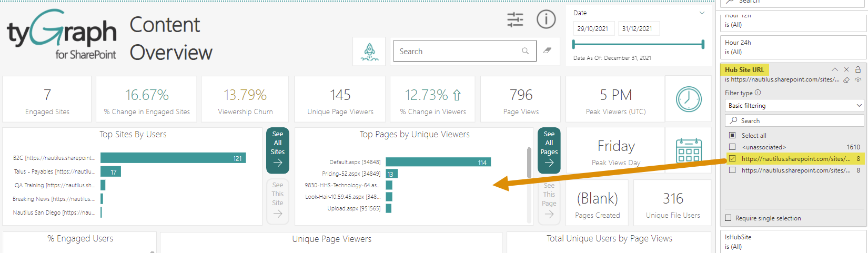The width and height of the screenshot is (868, 253).
Task: Check the last nautilus sharepoint URL option
Action: point(732,170)
